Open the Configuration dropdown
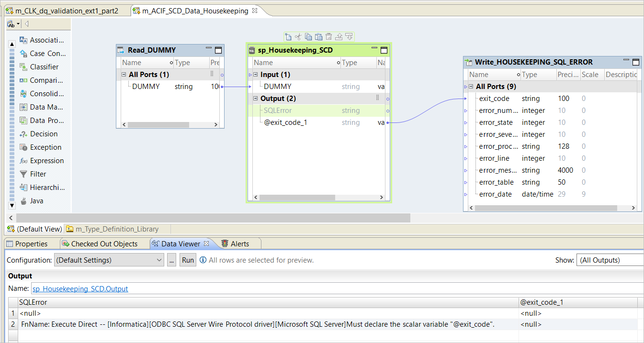Viewport: 644px width, 343px height. [x=110, y=260]
